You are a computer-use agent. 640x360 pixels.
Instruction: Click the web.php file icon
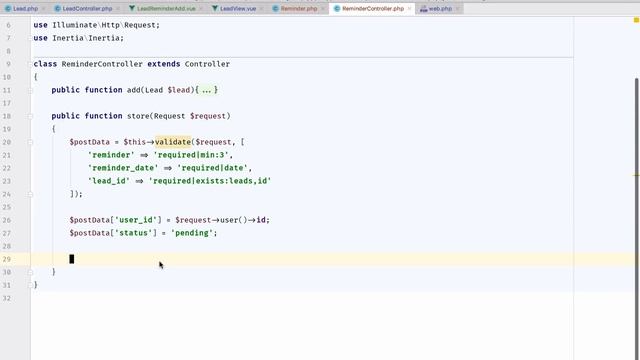424,9
